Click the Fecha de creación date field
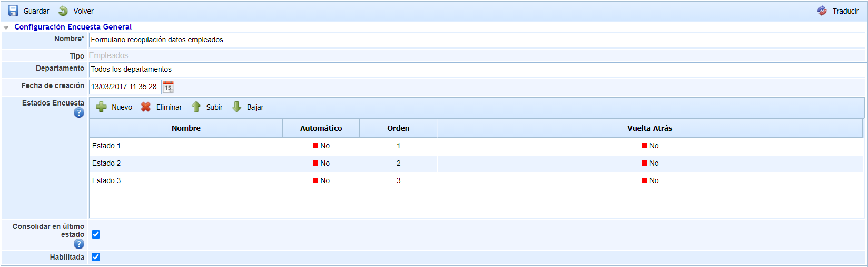Screen dimensions: 868x267 point(125,87)
